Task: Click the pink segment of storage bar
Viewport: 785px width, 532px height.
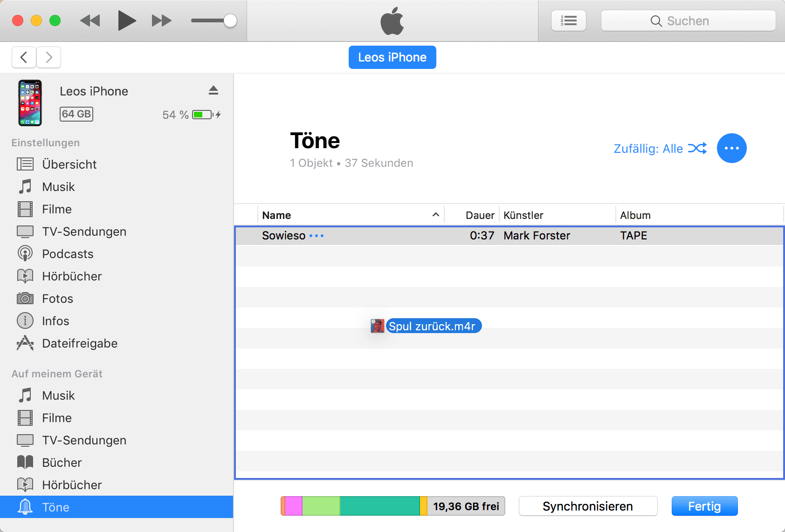Action: (293, 506)
